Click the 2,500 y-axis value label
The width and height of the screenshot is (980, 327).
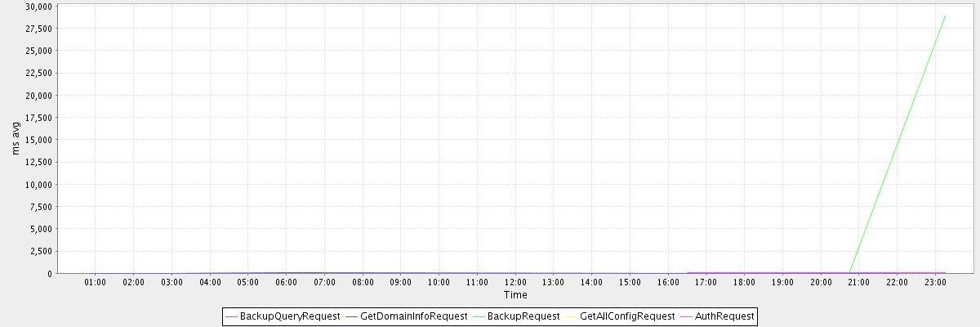[42, 251]
